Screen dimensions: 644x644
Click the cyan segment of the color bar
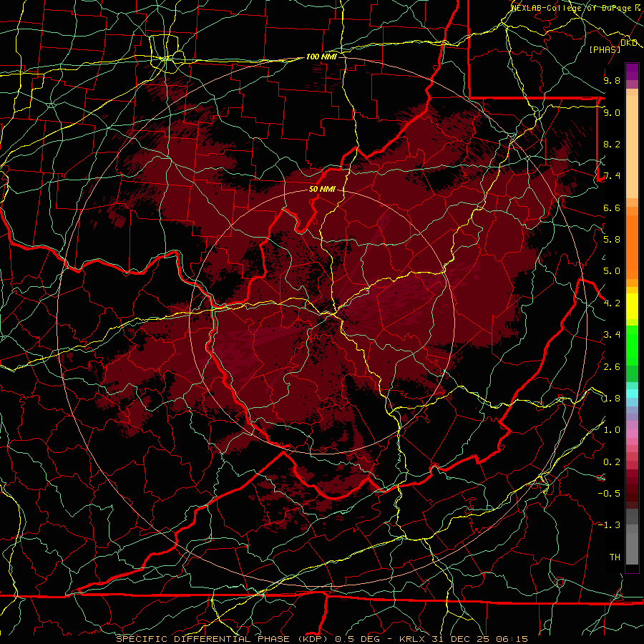[x=632, y=393]
